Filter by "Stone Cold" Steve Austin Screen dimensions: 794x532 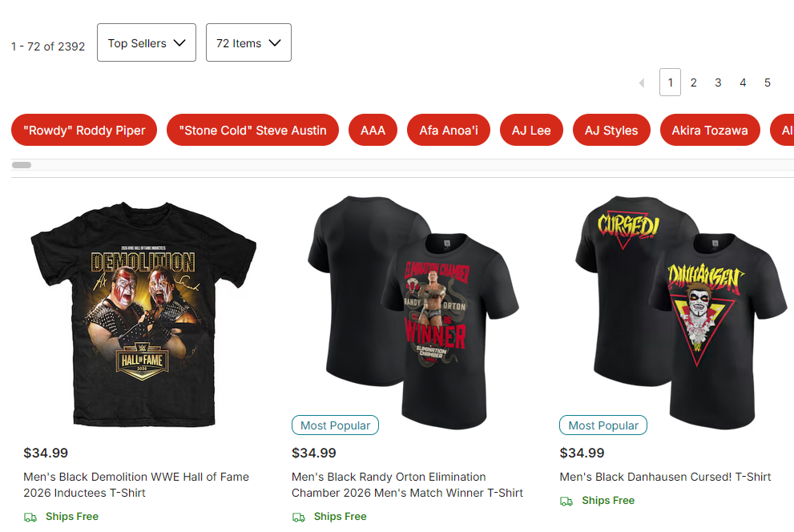(252, 130)
